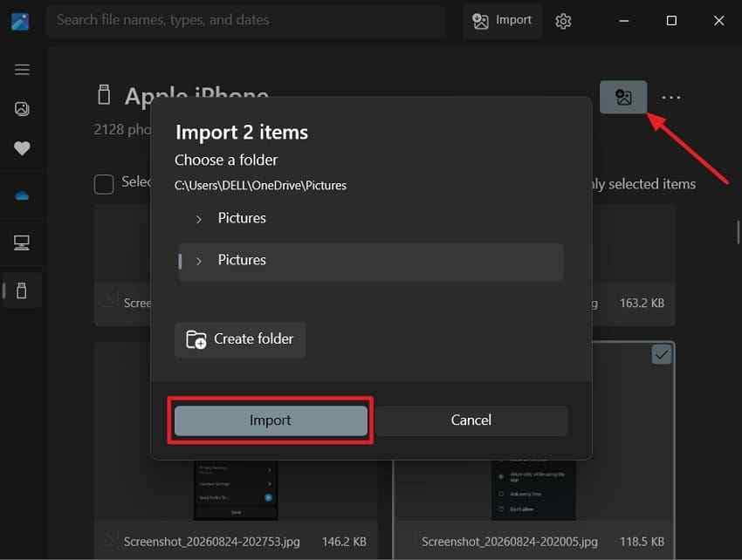
Task: Expand the highlighted Pictures folder chevron
Action: pyautogui.click(x=199, y=261)
